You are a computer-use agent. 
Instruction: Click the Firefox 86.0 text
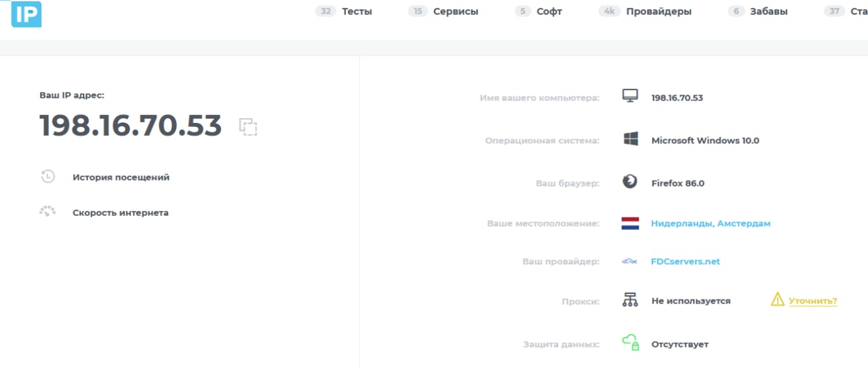click(677, 183)
